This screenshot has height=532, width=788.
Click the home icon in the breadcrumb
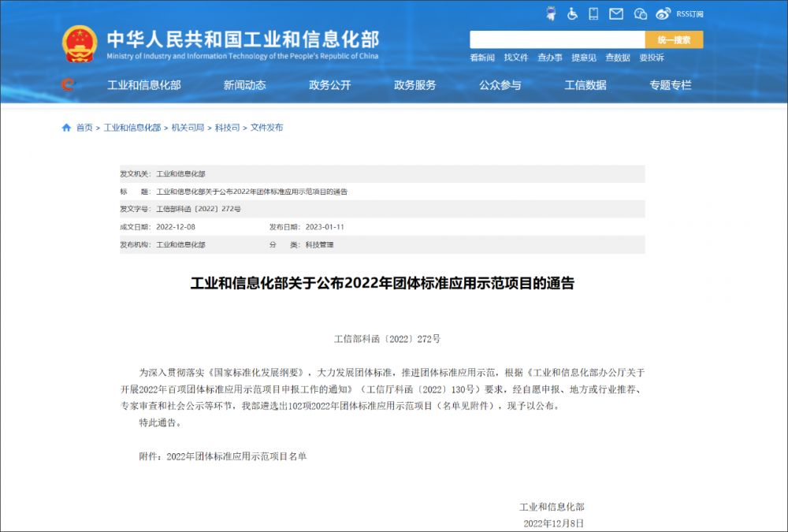[65, 126]
